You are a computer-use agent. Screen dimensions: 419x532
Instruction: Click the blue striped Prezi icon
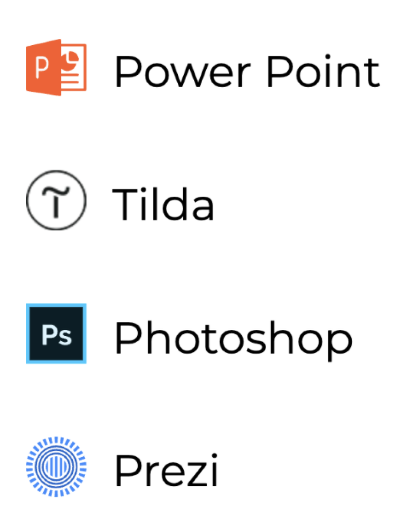pyautogui.click(x=56, y=466)
